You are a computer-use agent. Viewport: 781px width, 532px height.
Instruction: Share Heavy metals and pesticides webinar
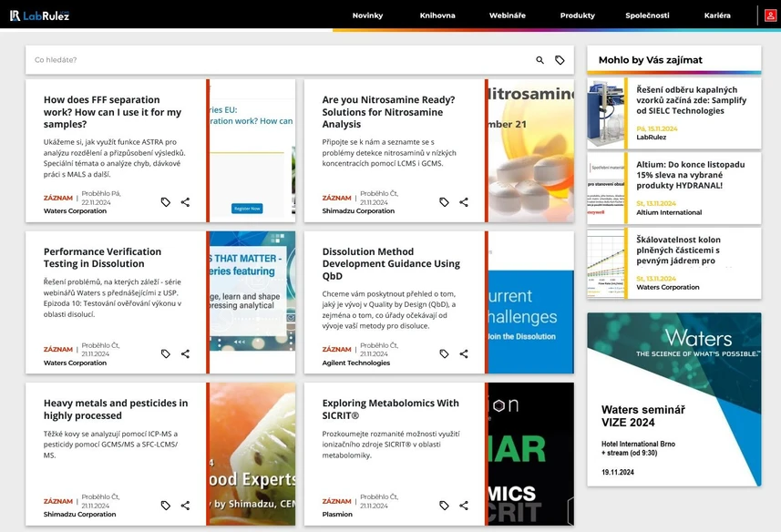pyautogui.click(x=185, y=506)
